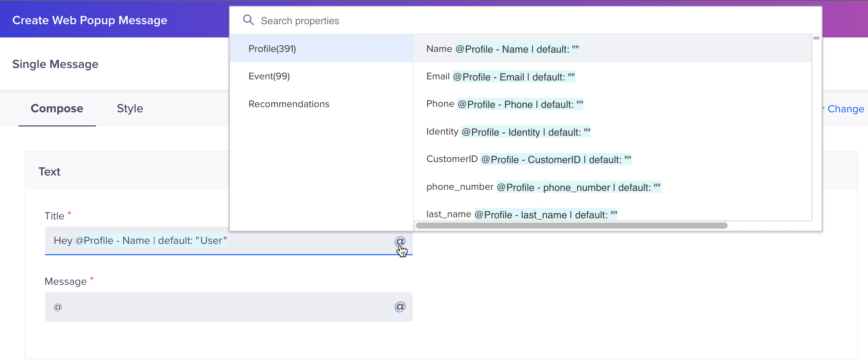Viewport: 868px width, 362px height.
Task: Choose the Email profile property
Action: click(x=612, y=76)
